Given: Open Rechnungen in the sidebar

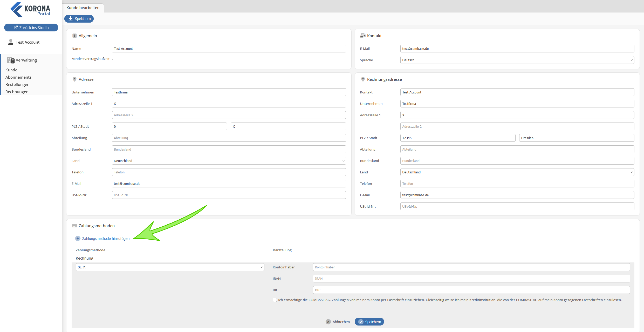Looking at the screenshot, I should [x=17, y=92].
